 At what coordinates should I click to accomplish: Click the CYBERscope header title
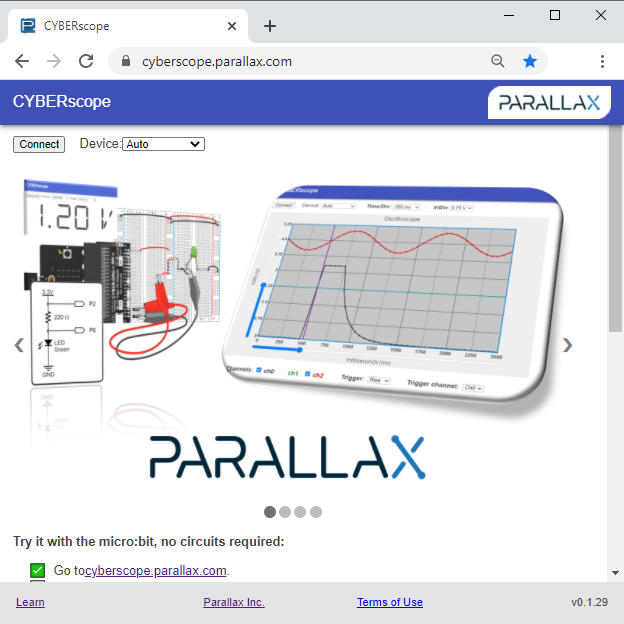pyautogui.click(x=62, y=101)
